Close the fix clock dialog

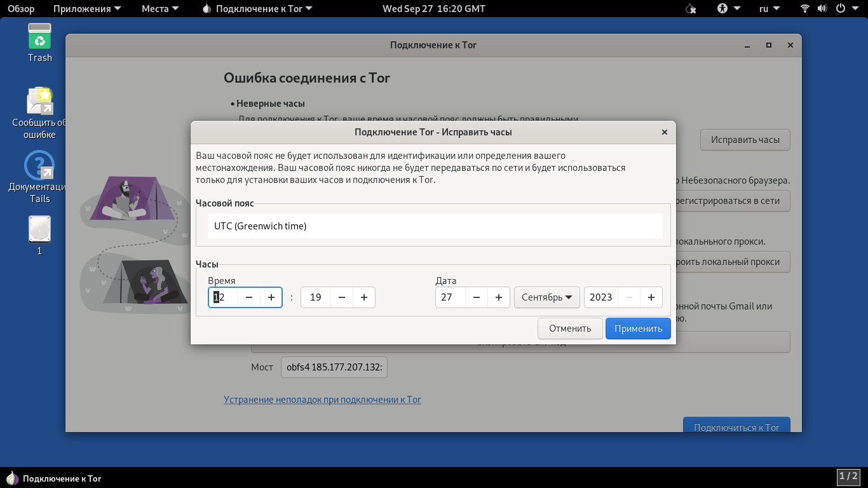[665, 132]
